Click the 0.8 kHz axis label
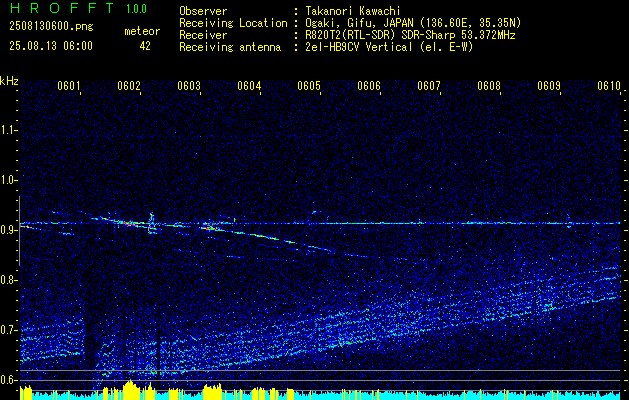The image size is (629, 400). click(x=8, y=280)
